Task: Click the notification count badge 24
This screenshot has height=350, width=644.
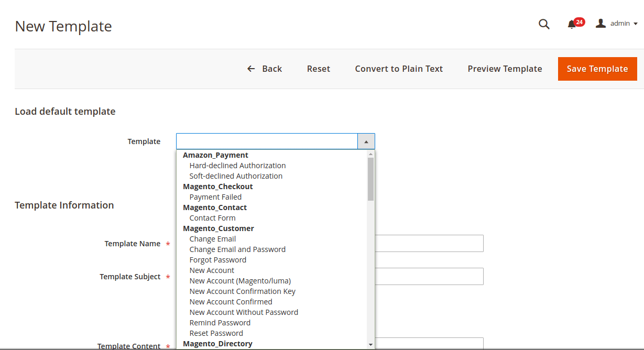Action: (x=579, y=22)
